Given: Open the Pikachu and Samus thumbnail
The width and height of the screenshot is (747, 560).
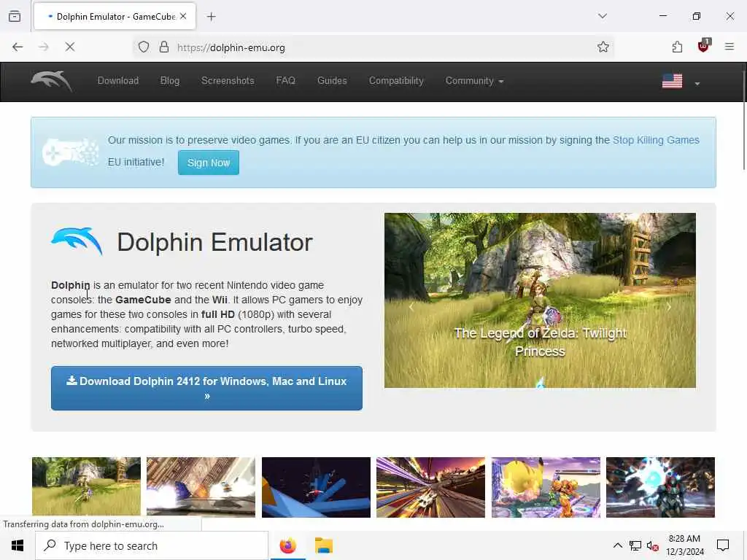Looking at the screenshot, I should click(x=546, y=487).
